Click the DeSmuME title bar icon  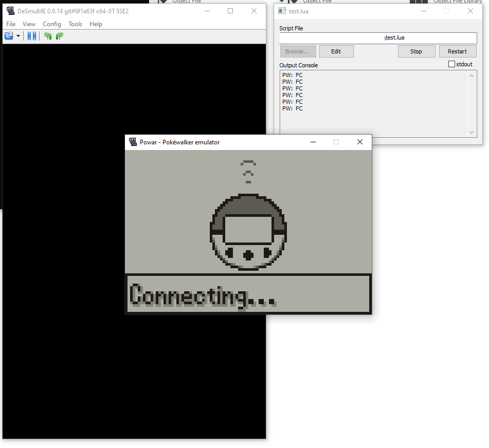click(11, 11)
